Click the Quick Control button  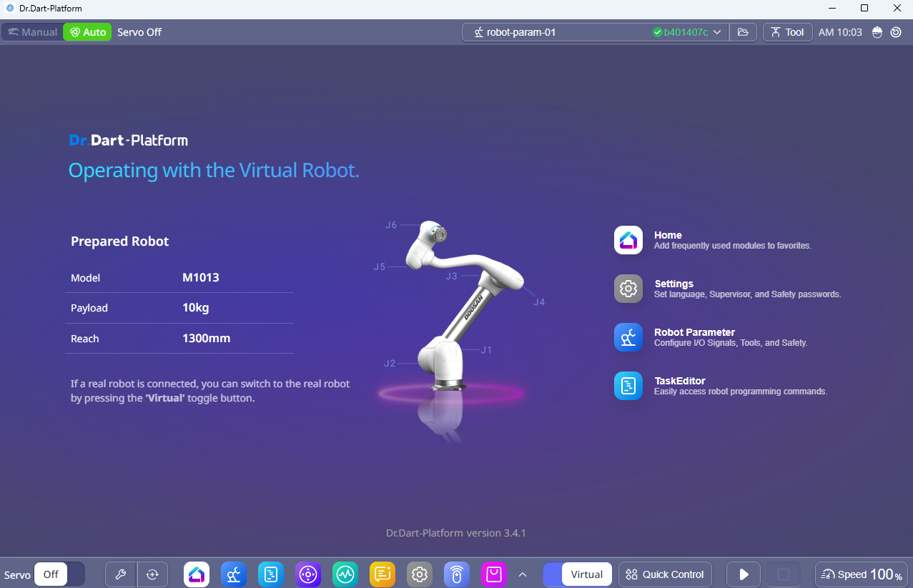(x=665, y=574)
